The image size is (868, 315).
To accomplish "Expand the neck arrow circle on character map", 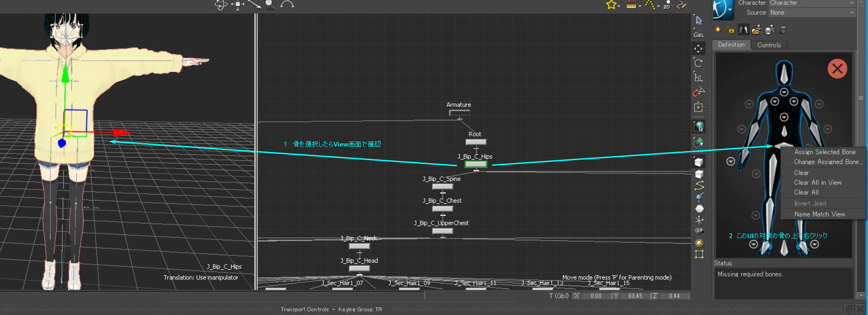I will click(x=784, y=92).
